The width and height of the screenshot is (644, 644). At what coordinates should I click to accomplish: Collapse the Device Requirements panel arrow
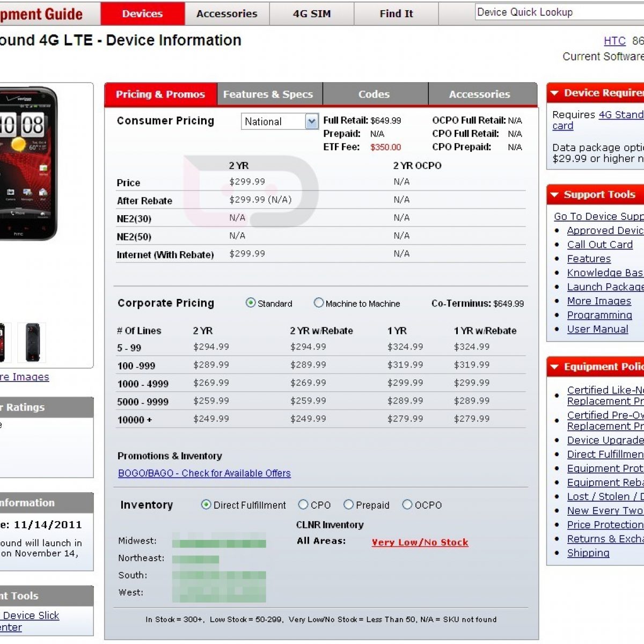pyautogui.click(x=554, y=93)
